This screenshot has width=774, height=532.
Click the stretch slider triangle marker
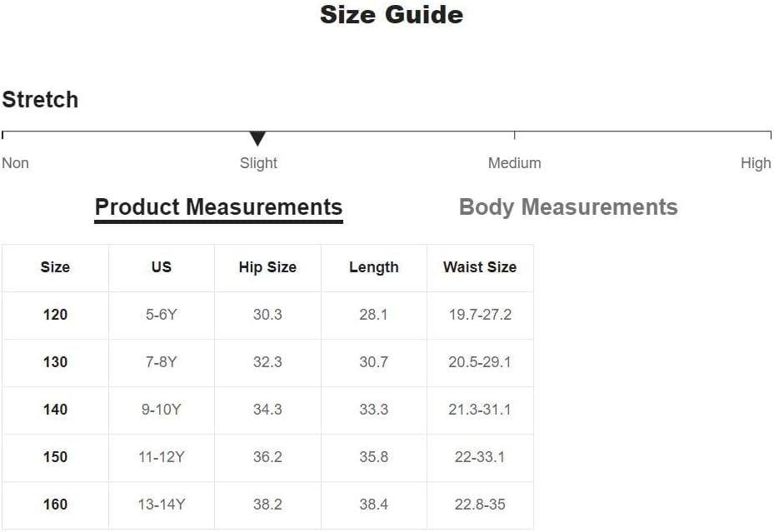click(257, 138)
